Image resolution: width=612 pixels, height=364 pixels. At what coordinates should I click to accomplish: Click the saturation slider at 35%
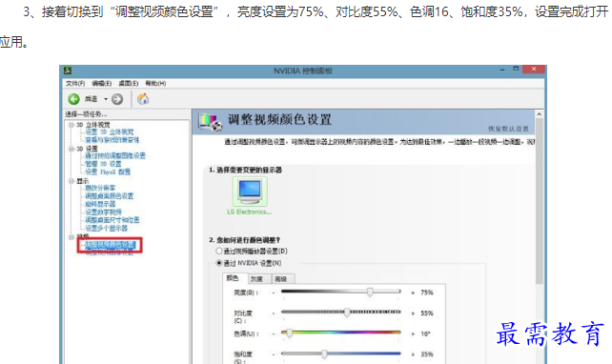pos(324,354)
